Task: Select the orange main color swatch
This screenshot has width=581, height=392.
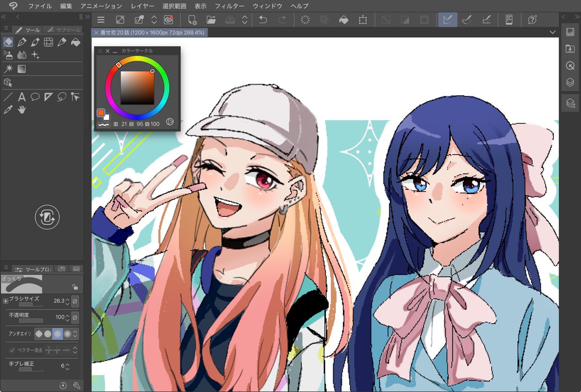Action: (101, 113)
